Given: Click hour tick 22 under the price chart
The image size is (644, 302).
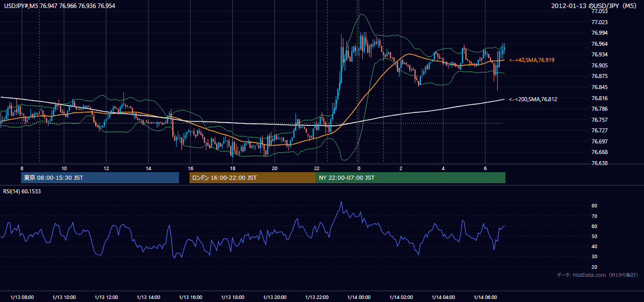Looking at the screenshot, I should pos(316,168).
